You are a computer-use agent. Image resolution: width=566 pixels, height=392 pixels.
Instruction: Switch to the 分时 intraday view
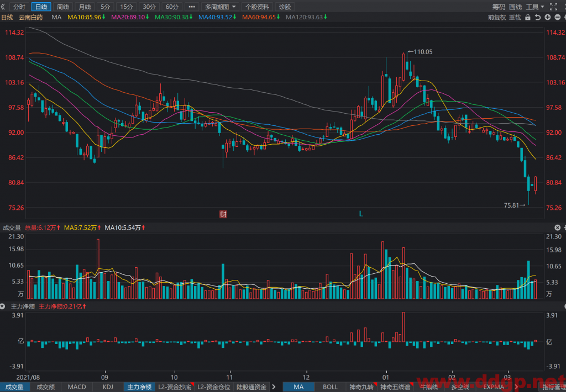point(19,7)
